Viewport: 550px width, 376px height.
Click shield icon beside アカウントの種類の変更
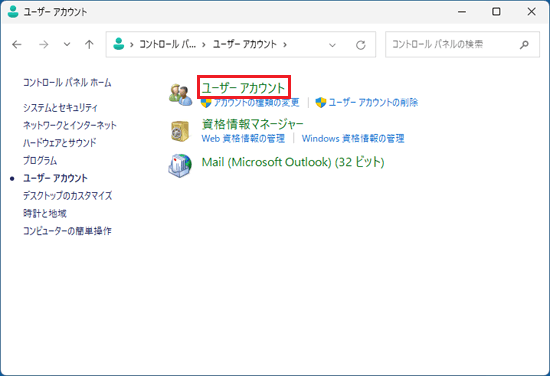tap(206, 103)
